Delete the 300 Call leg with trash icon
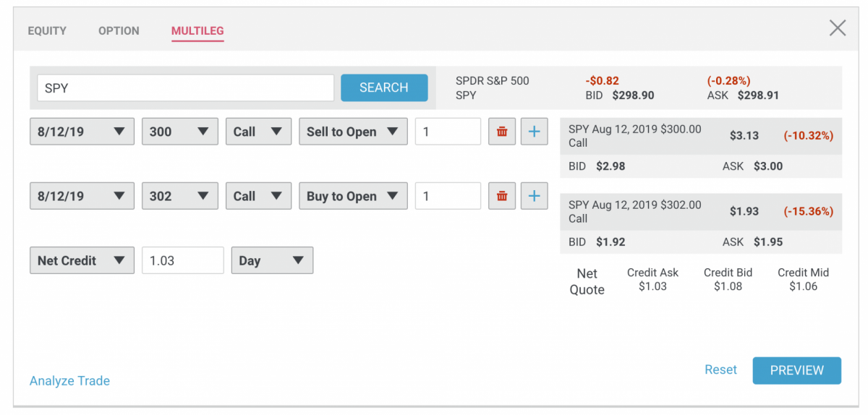 pyautogui.click(x=502, y=132)
